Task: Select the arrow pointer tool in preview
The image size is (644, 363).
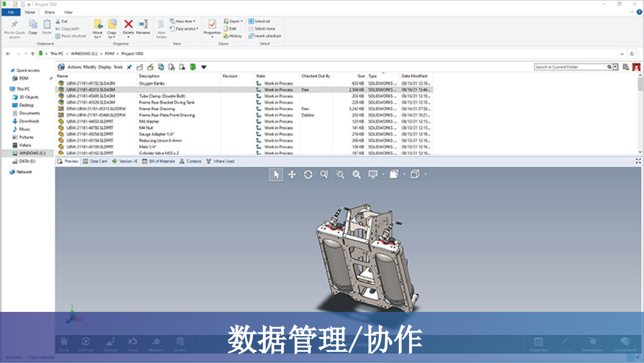Action: tap(276, 175)
